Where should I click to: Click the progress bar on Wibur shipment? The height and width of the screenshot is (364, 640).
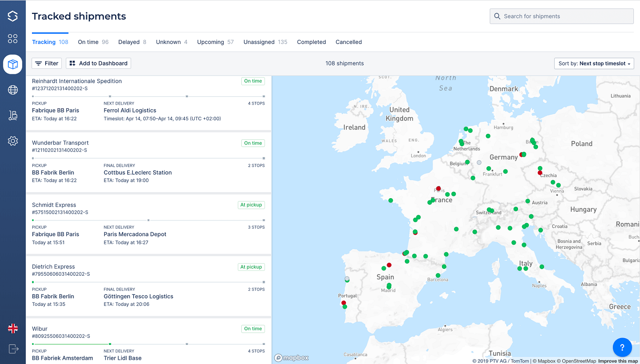[x=148, y=343]
